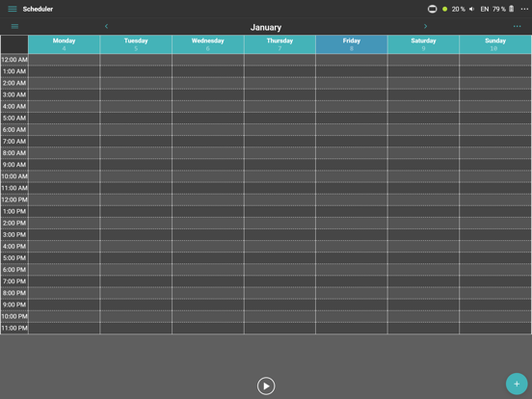Viewport: 532px width, 399px height.
Task: Click the January month title
Action: pos(266,28)
